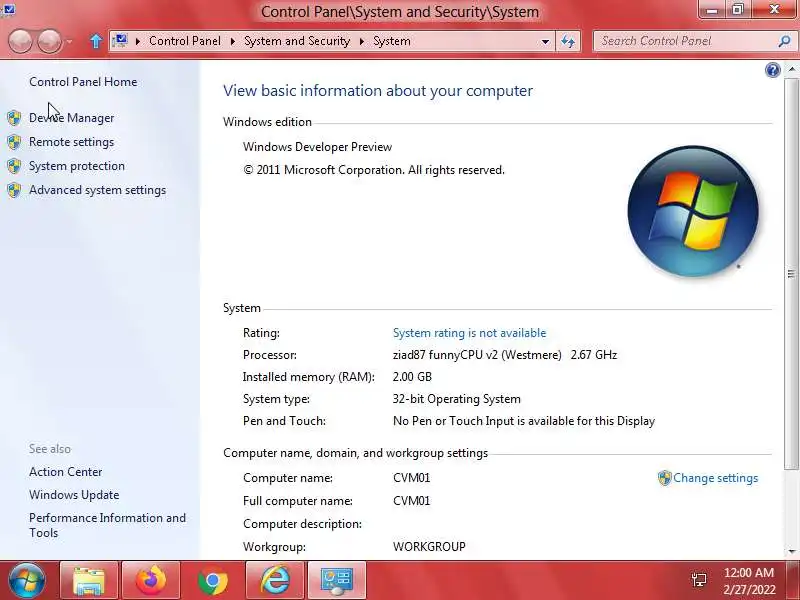Click vertical scrollbar thumb
The width and height of the screenshot is (800, 600).
coord(791,274)
